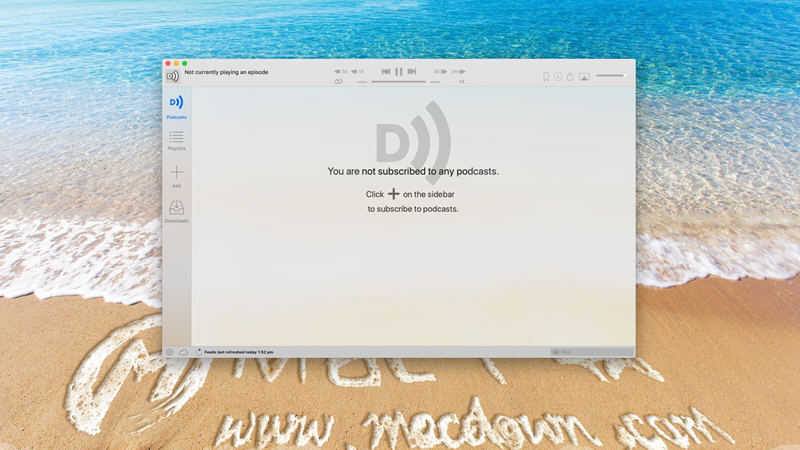The image size is (800, 450).
Task: Click the playback progress slider
Action: 398,82
